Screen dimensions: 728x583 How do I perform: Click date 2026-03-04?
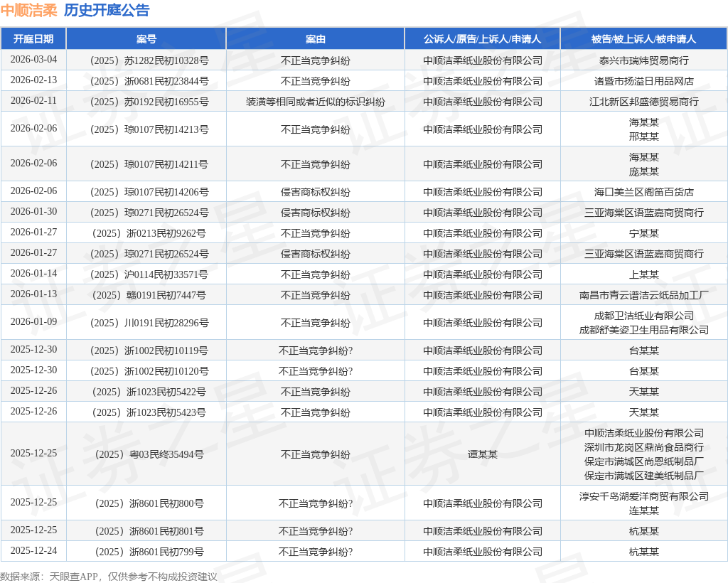click(33, 60)
